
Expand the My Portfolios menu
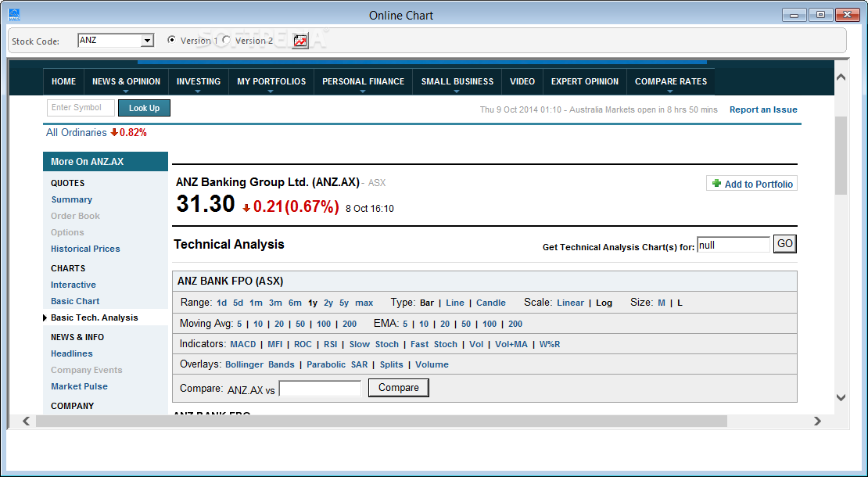click(x=271, y=81)
